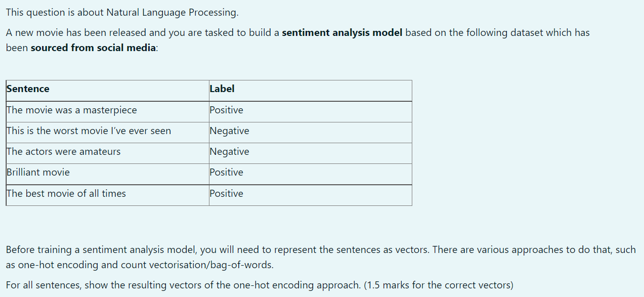
Task: Select "The best movie of all times" cell
Action: tap(66, 194)
